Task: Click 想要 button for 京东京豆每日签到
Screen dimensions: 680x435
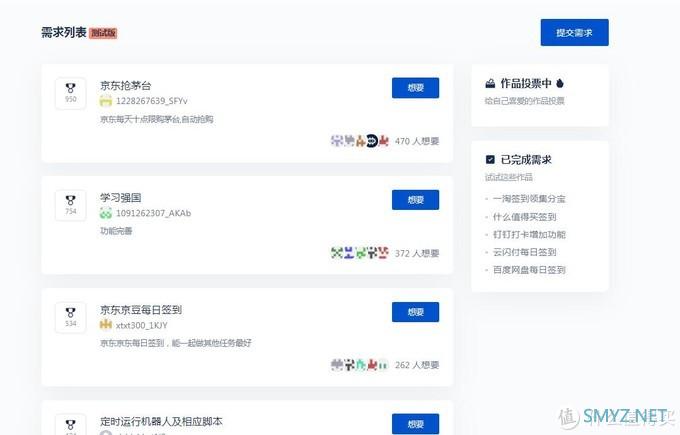Action: point(415,312)
